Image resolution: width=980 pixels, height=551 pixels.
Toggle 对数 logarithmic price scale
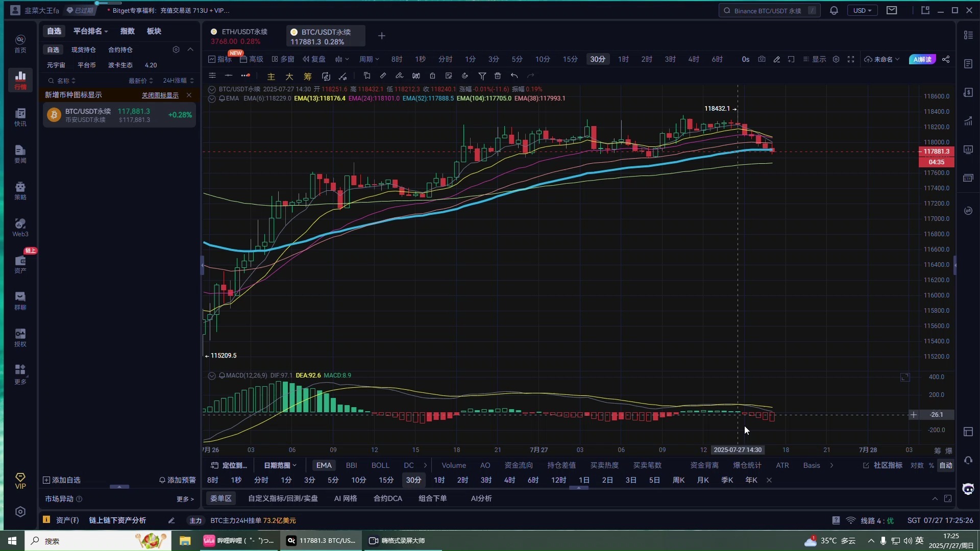pyautogui.click(x=917, y=465)
